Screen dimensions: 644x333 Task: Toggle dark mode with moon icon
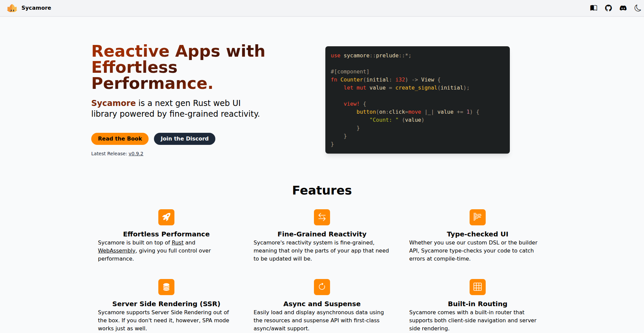tap(638, 8)
